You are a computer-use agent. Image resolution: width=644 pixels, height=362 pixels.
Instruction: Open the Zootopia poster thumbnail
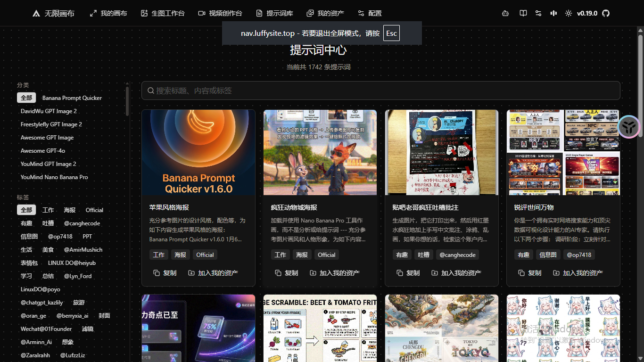click(x=320, y=152)
